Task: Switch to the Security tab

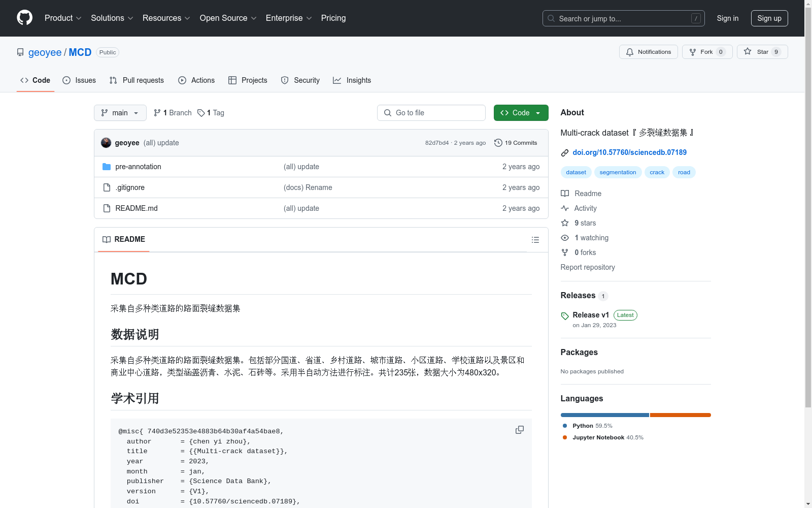Action: pos(300,80)
